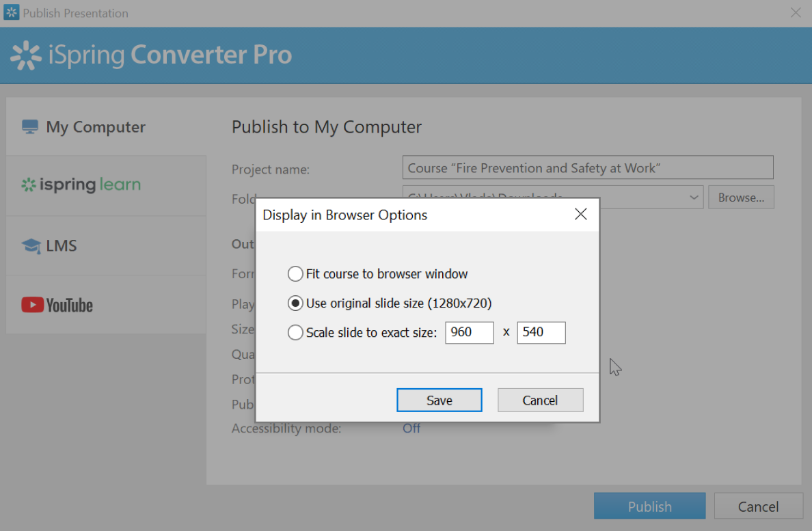Close the Publish Presentation window
Screen dimensions: 812x531
click(796, 12)
